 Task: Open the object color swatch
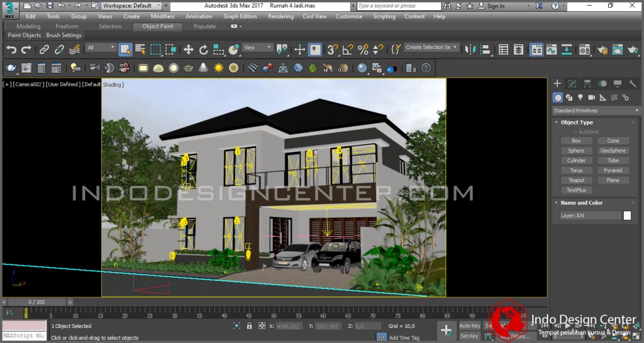(x=627, y=215)
